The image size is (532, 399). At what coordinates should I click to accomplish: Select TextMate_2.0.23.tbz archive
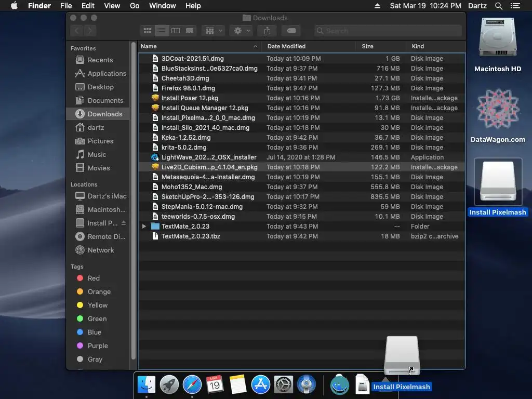302,236
